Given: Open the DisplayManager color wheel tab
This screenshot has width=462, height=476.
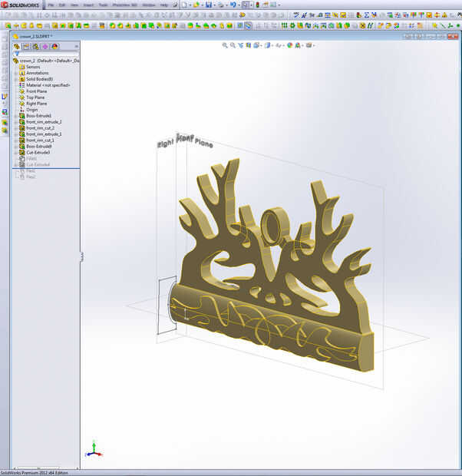Looking at the screenshot, I should pos(54,46).
